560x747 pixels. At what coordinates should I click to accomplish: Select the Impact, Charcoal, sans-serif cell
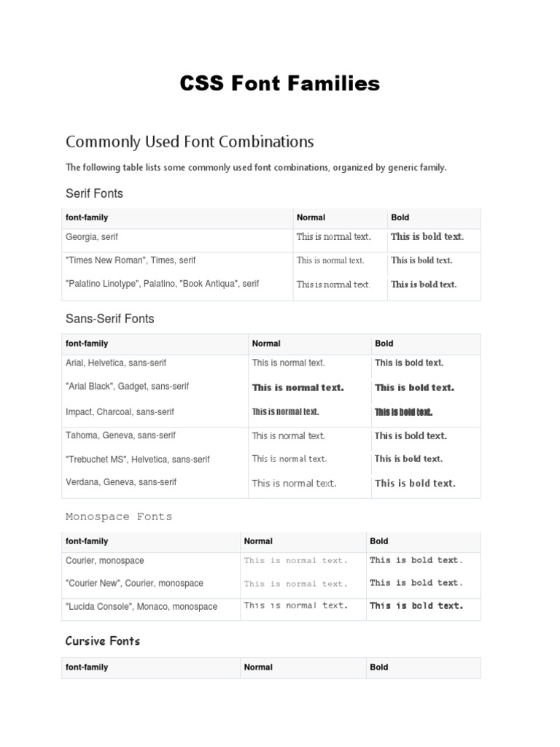point(120,412)
